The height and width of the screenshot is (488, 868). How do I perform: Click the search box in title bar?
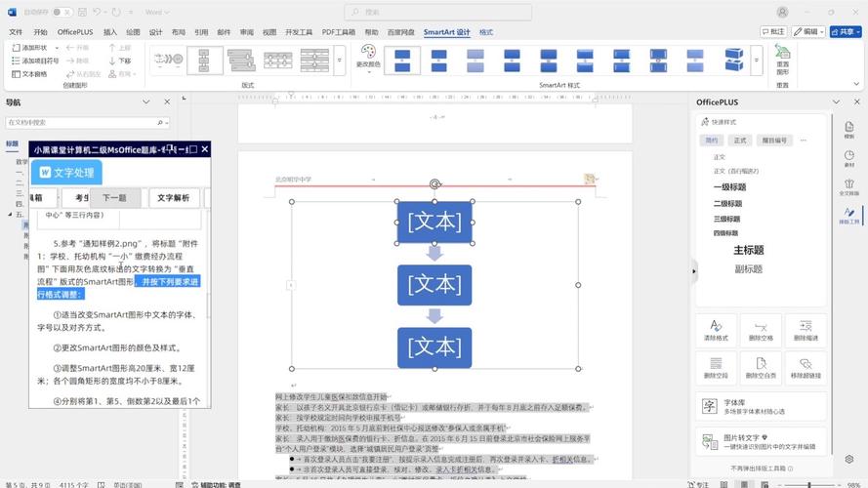click(437, 12)
